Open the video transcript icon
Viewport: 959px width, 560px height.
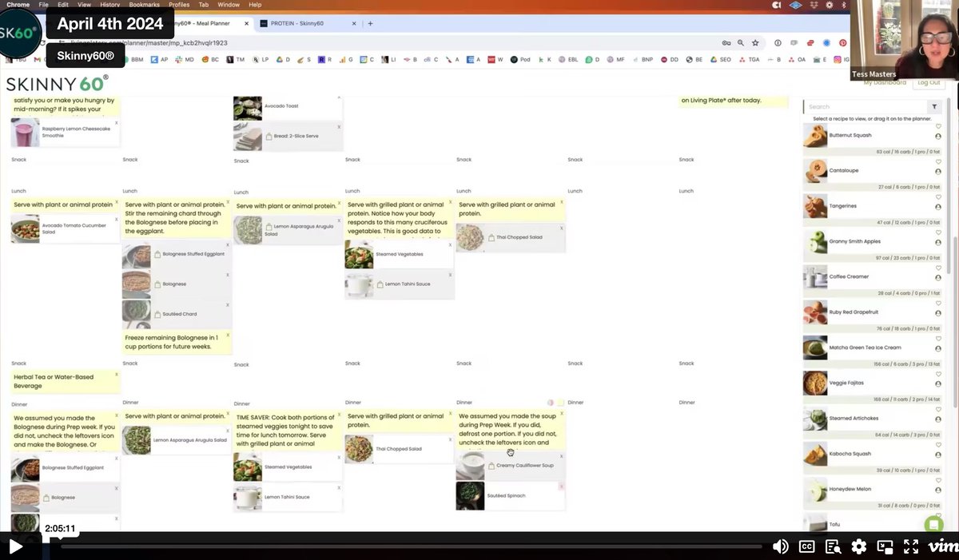(x=833, y=547)
